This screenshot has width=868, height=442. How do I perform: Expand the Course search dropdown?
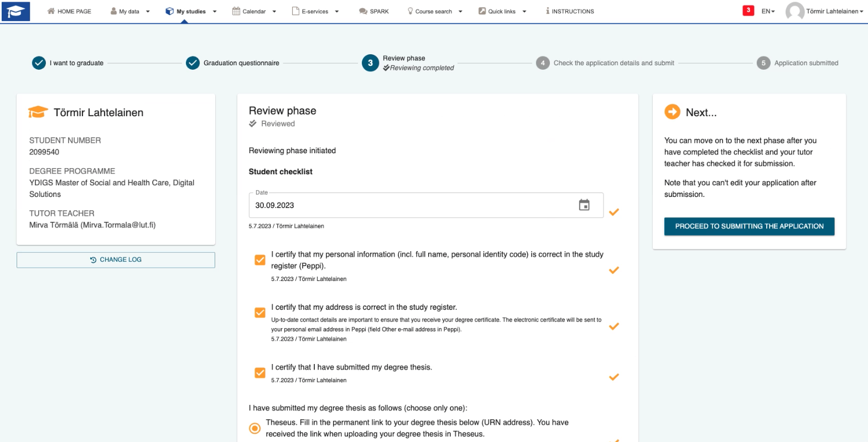(435, 11)
